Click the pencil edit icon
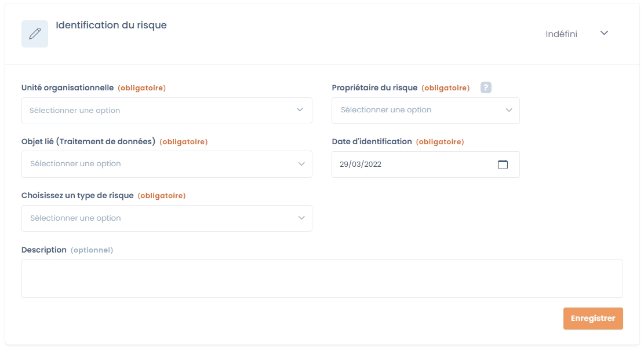 coord(35,34)
